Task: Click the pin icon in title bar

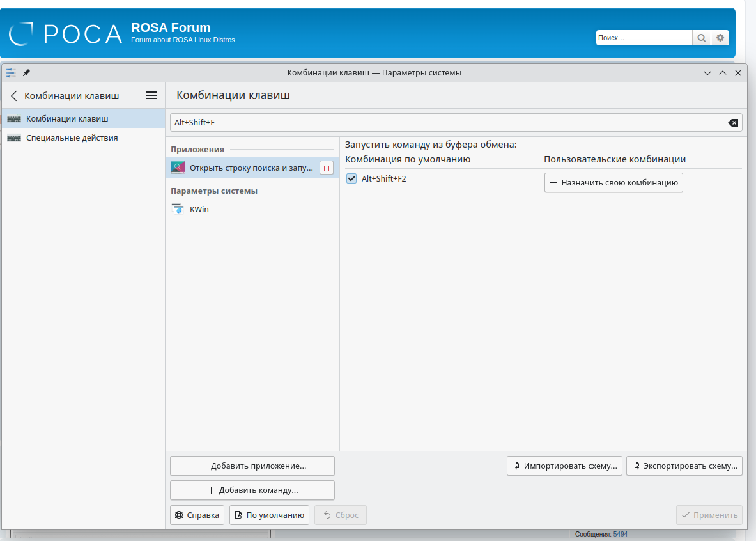Action: point(26,73)
